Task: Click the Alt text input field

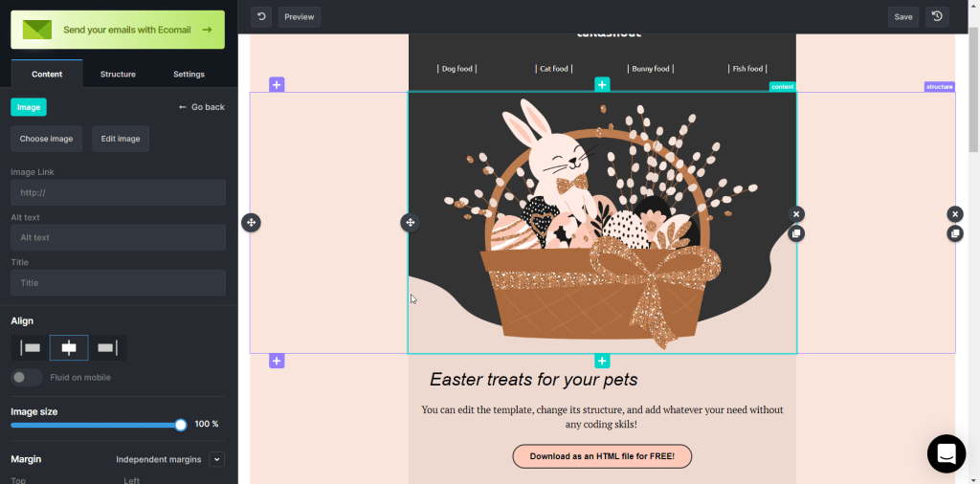Action: point(118,237)
